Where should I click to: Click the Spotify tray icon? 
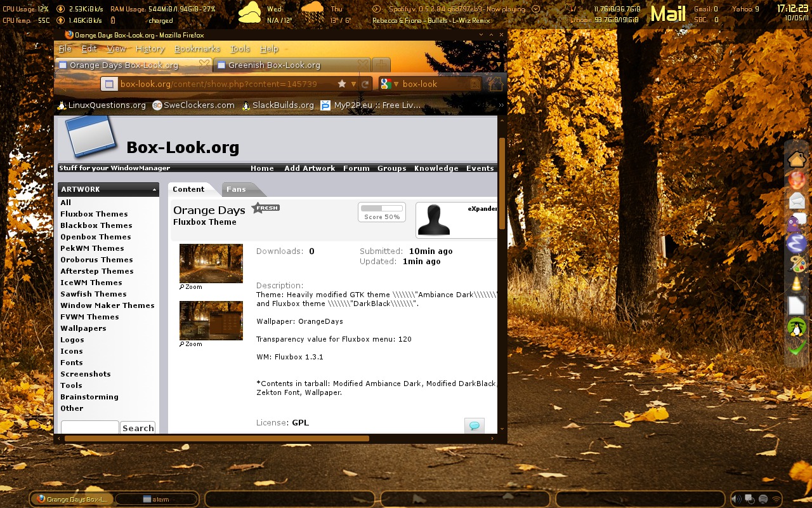click(x=763, y=499)
